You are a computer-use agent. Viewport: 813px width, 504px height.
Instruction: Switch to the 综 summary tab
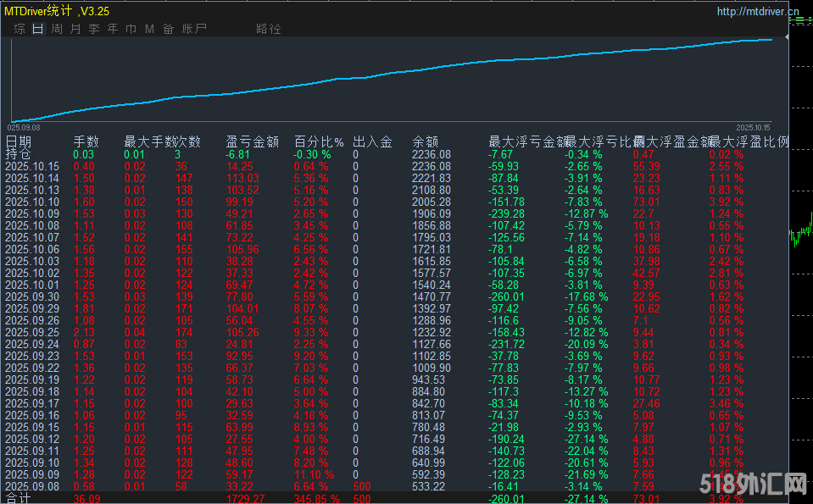[19, 29]
